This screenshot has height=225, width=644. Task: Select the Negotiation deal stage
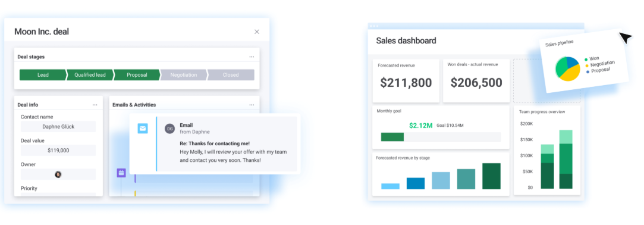click(x=184, y=75)
